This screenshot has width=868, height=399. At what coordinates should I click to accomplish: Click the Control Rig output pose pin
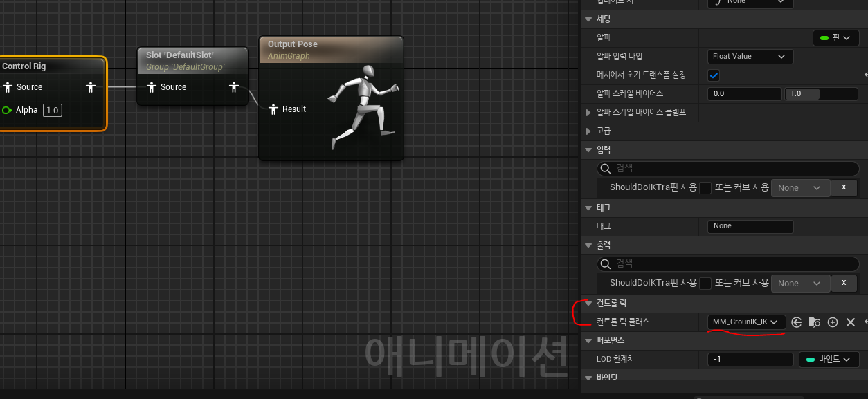click(x=90, y=87)
